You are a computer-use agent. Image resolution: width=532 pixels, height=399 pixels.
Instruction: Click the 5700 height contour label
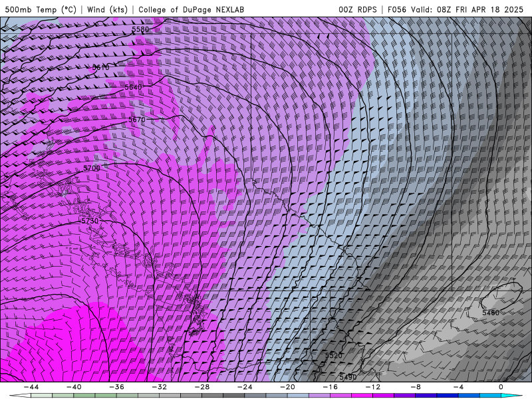tap(92, 168)
